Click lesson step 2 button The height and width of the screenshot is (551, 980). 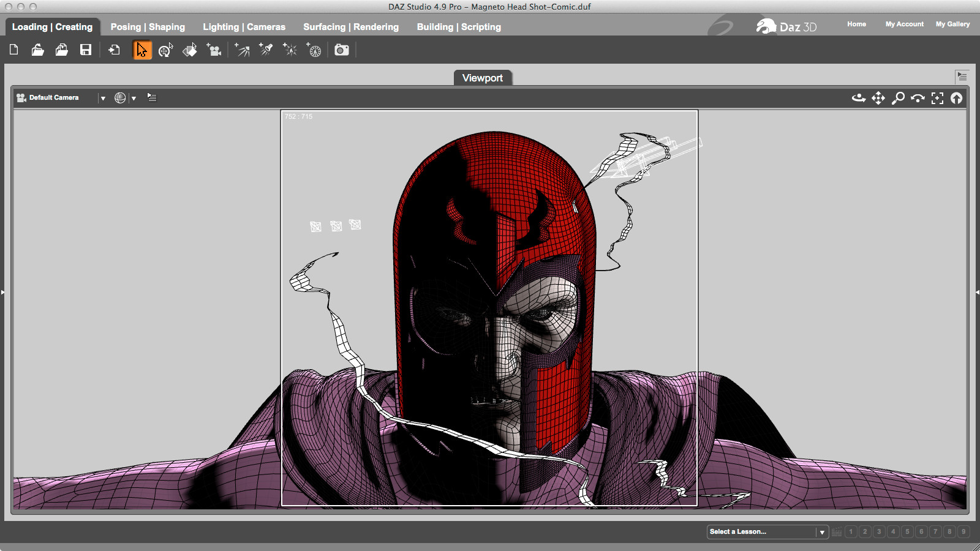[865, 531]
